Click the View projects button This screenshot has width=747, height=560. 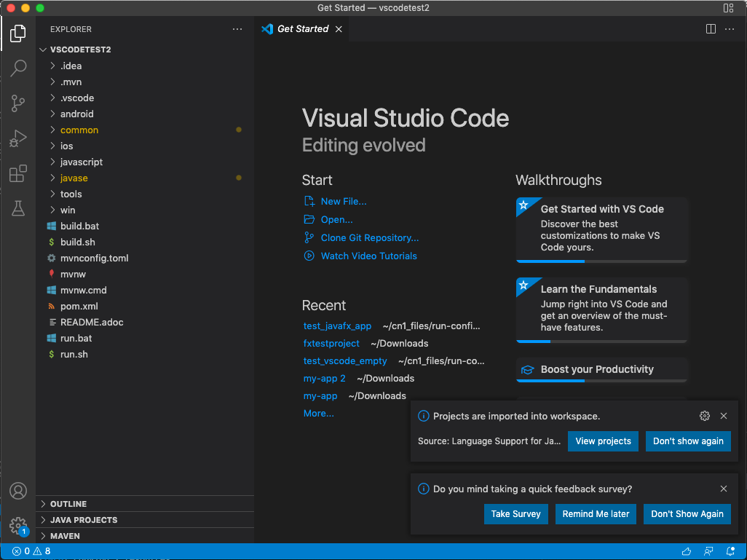[x=603, y=441]
